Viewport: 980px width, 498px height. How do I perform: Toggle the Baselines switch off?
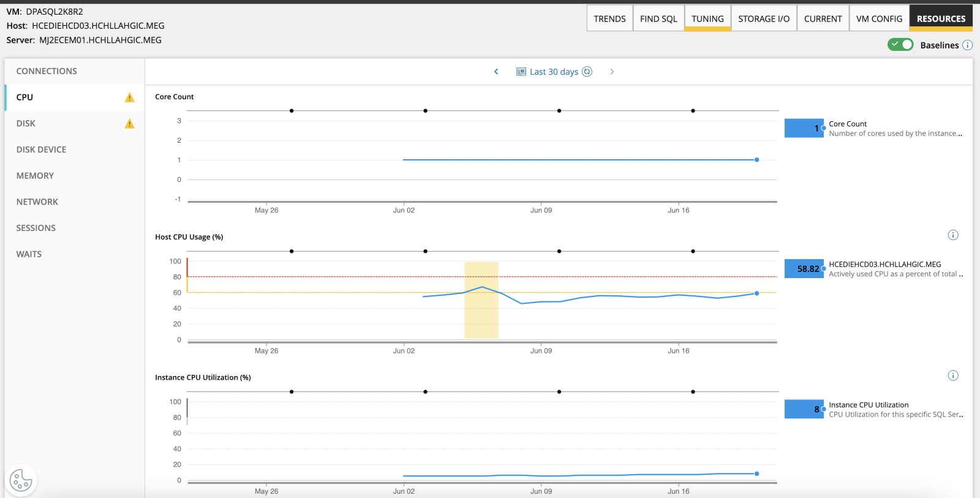[900, 45]
